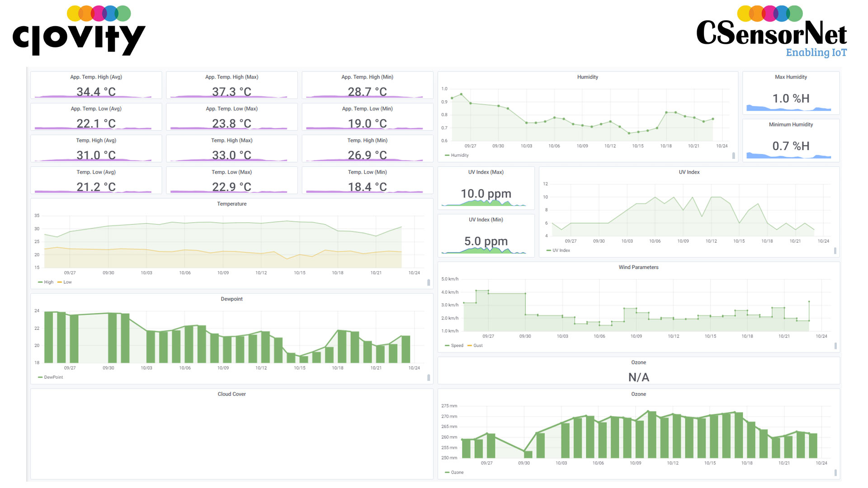The image size is (868, 488).
Task: Click the Temperature legend scrollbar handle
Action: point(429,282)
